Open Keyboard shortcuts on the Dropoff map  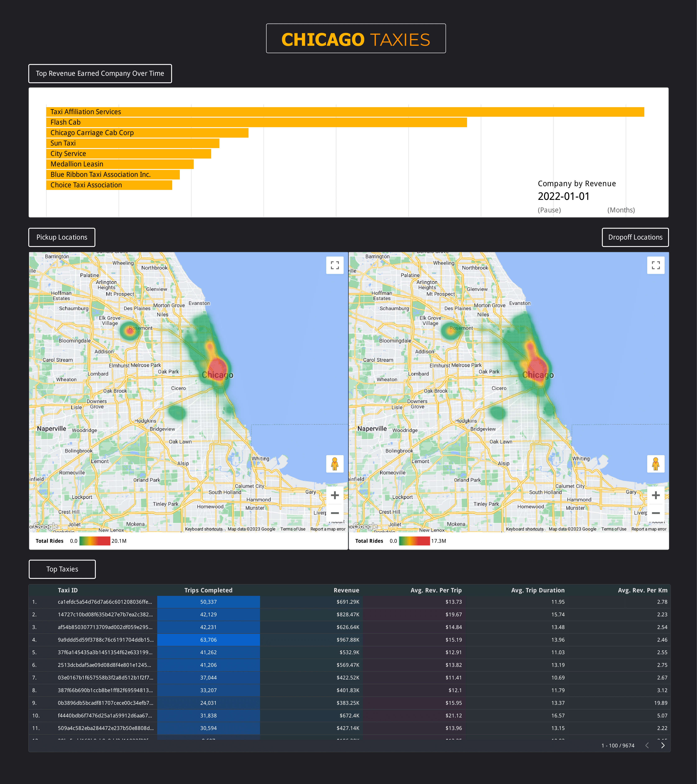coord(524,529)
